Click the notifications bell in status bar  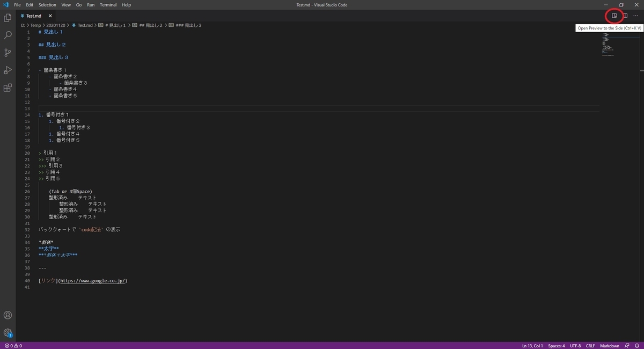(637, 346)
